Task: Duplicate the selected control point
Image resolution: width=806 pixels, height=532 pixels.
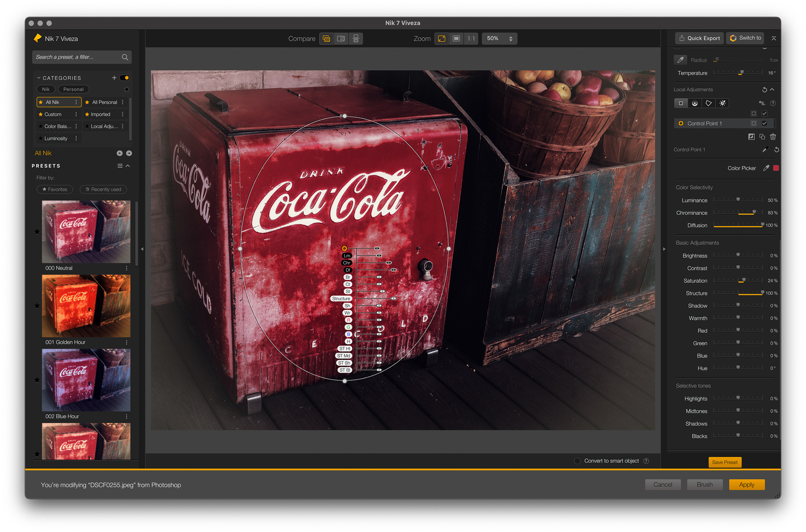Action: (x=762, y=137)
